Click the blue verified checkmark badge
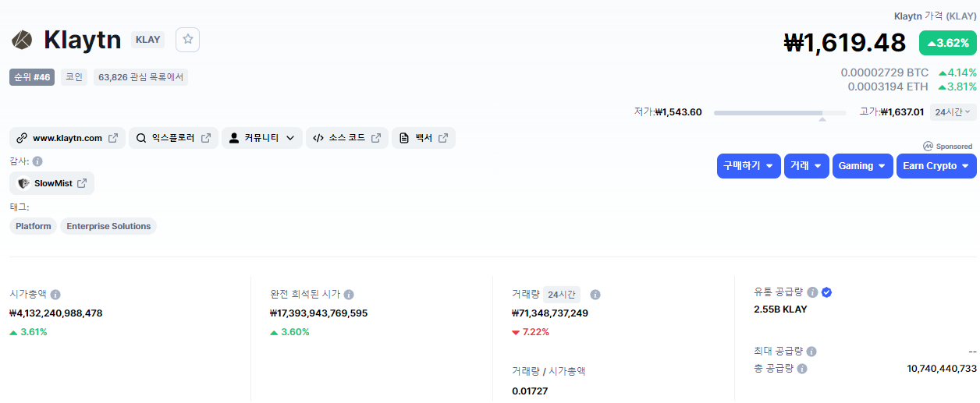This screenshot has width=980, height=403. coord(827,292)
